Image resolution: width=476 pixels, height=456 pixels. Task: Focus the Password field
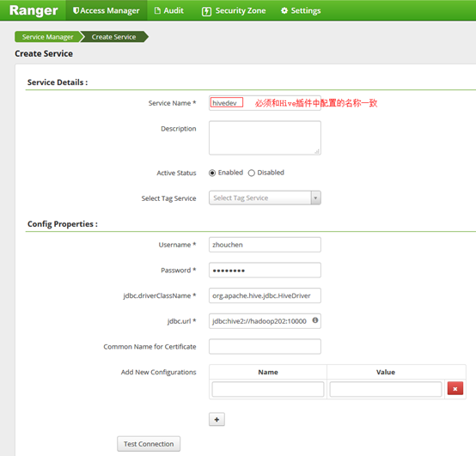click(x=265, y=270)
